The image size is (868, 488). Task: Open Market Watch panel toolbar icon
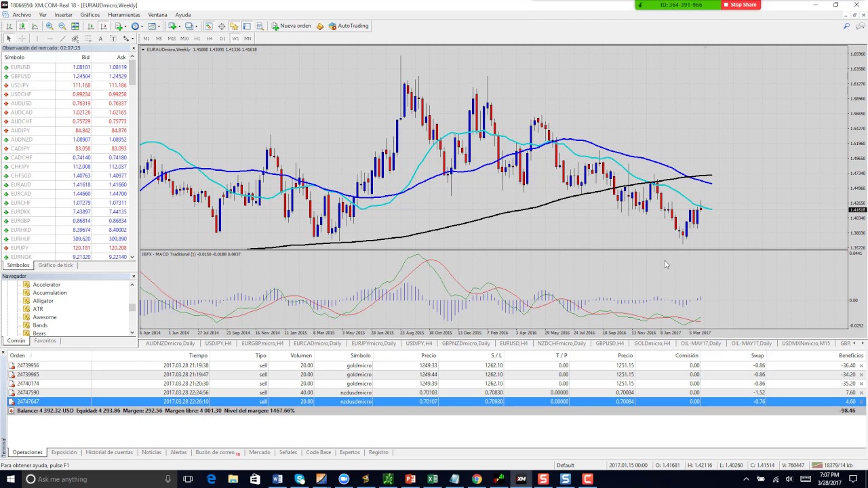tap(208, 26)
